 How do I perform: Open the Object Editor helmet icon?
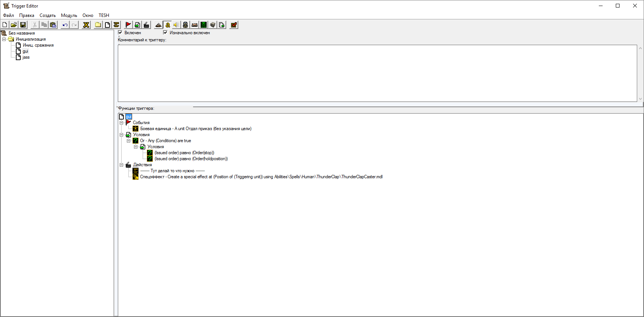pos(186,25)
